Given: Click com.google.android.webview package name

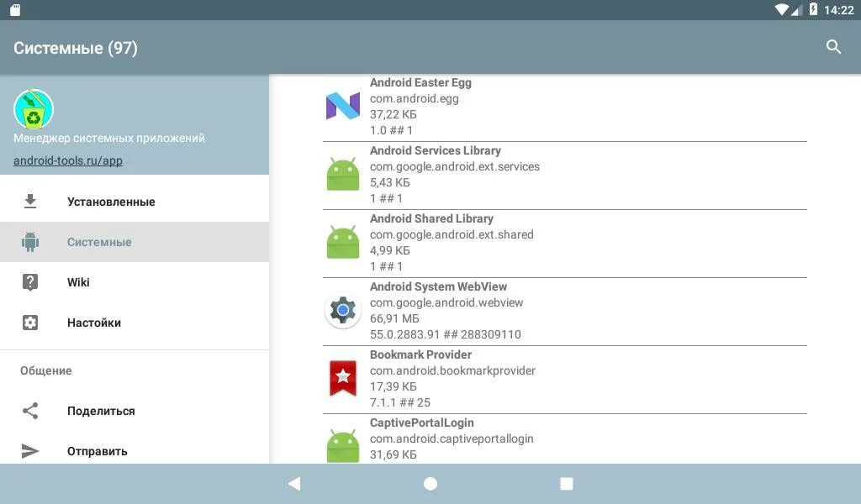Looking at the screenshot, I should click(446, 302).
